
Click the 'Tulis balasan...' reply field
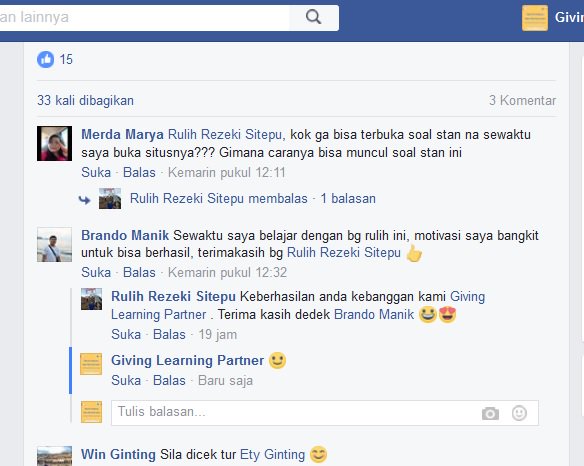(x=325, y=413)
